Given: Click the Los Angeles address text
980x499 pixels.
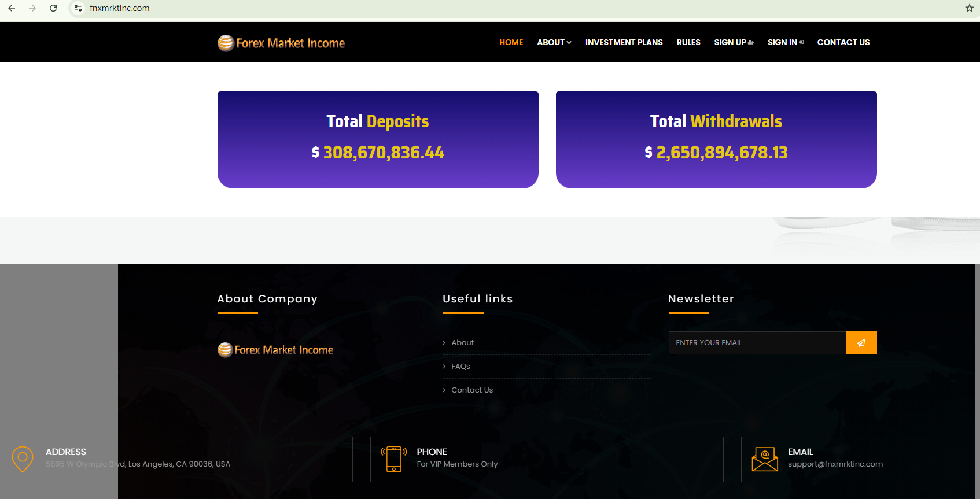Looking at the screenshot, I should point(138,464).
